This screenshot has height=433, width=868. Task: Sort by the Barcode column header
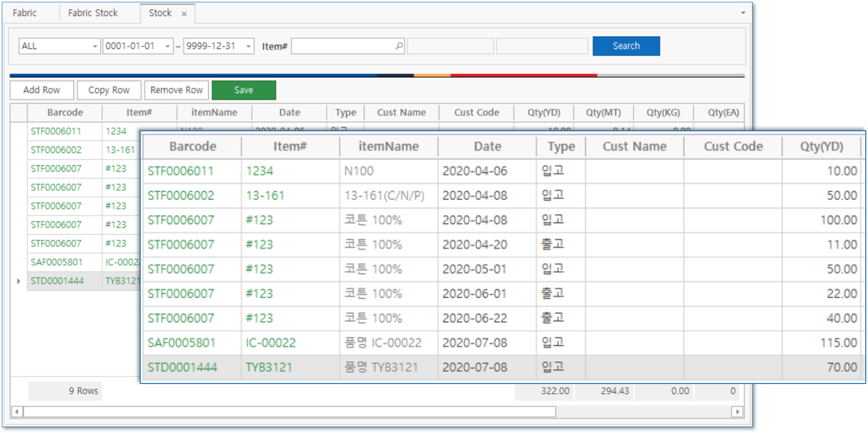65,112
